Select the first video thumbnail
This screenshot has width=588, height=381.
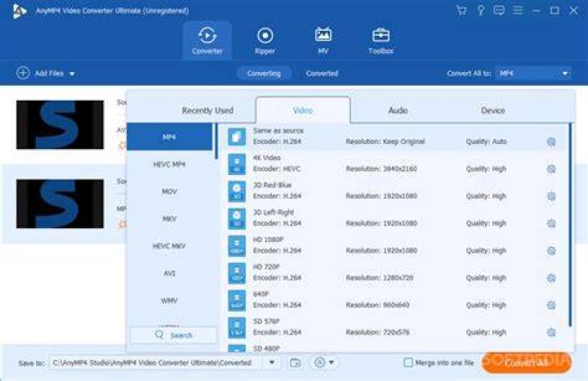60,124
